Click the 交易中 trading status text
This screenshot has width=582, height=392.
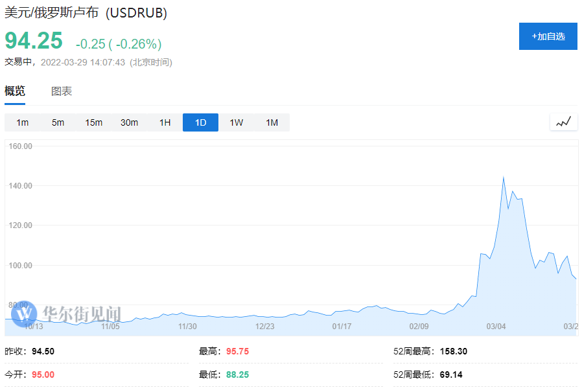pos(17,62)
